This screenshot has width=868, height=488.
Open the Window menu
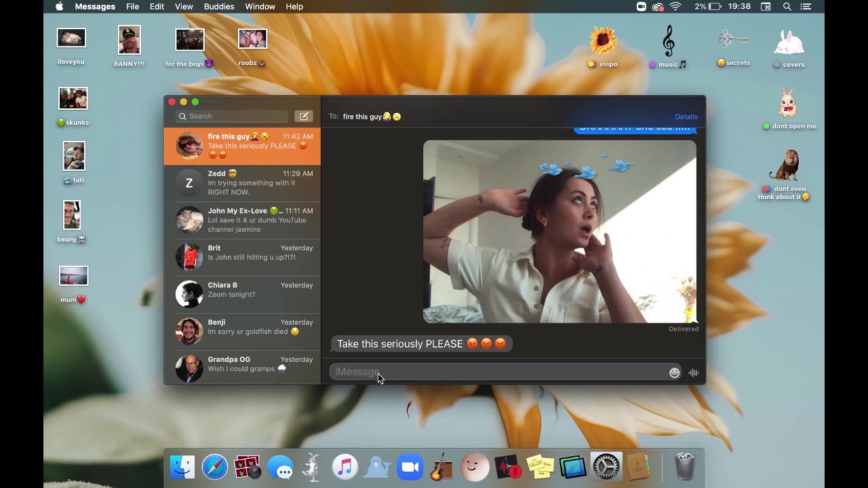click(x=260, y=7)
